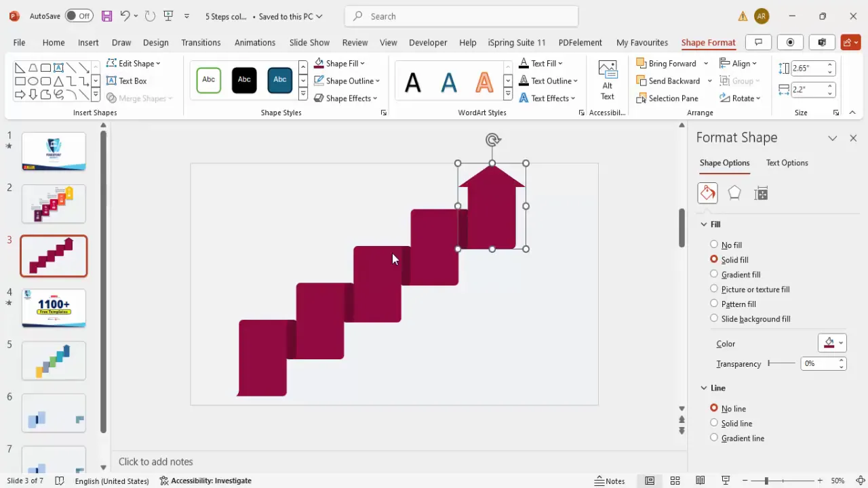The height and width of the screenshot is (488, 868).
Task: Apply the white outlined Abc shape style
Action: (x=209, y=80)
